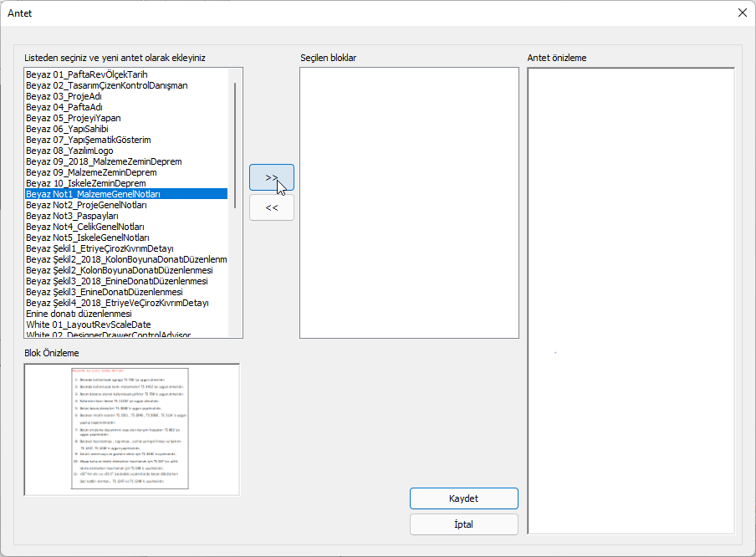Select Beyaz Not2_ProjeGenelNotları entry
Screen dimensions: 756x557
click(x=125, y=205)
